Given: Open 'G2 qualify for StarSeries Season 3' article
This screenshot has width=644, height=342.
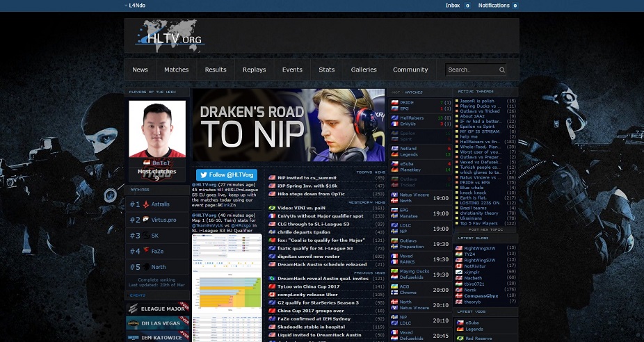Looking at the screenshot, I should (318, 302).
